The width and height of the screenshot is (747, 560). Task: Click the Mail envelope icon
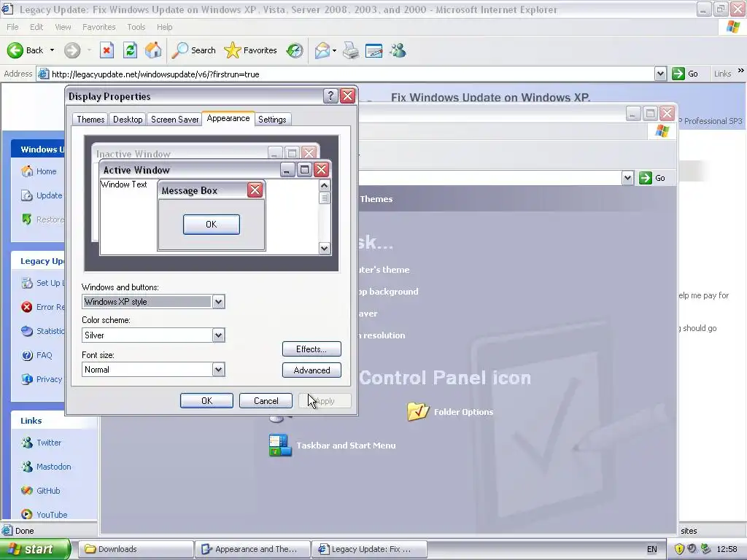pos(322,50)
